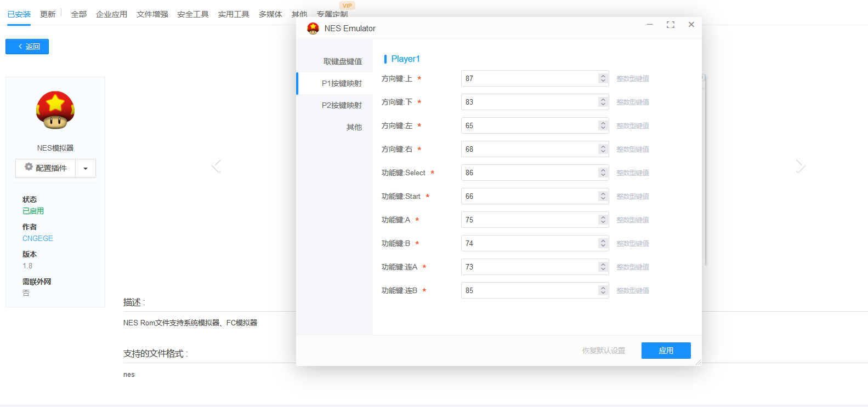Click the NES Emulator mushroom icon in dialog title
This screenshot has height=407, width=868.
pos(313,28)
